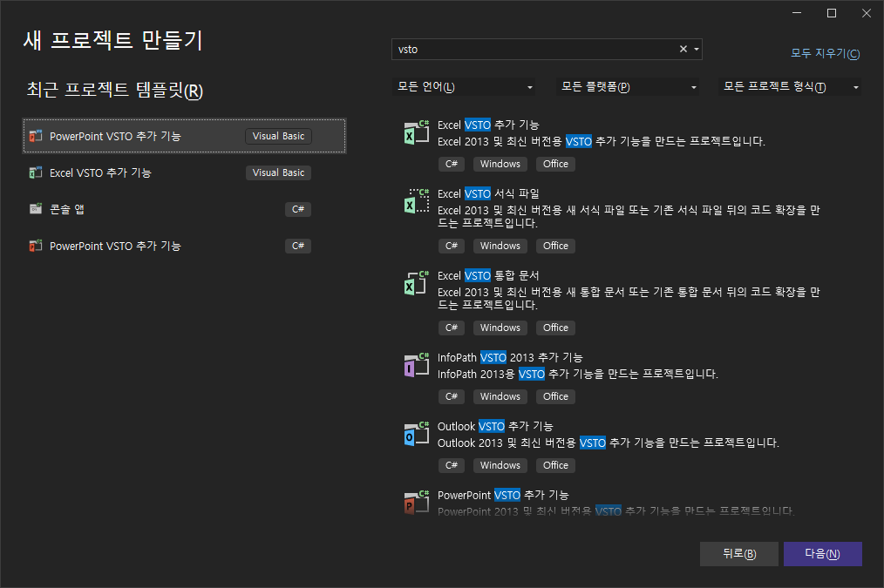
Task: Minimize the new project dialog window
Action: tap(797, 13)
